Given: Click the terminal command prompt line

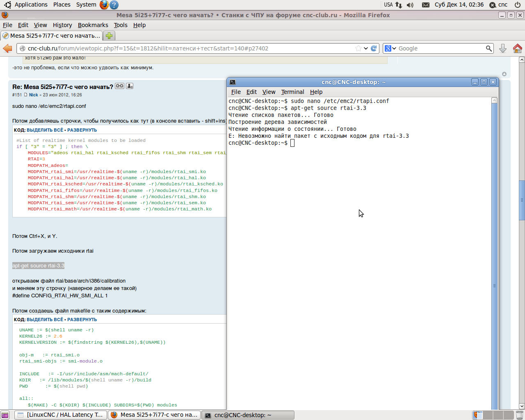Looking at the screenshot, I should click(x=262, y=143).
